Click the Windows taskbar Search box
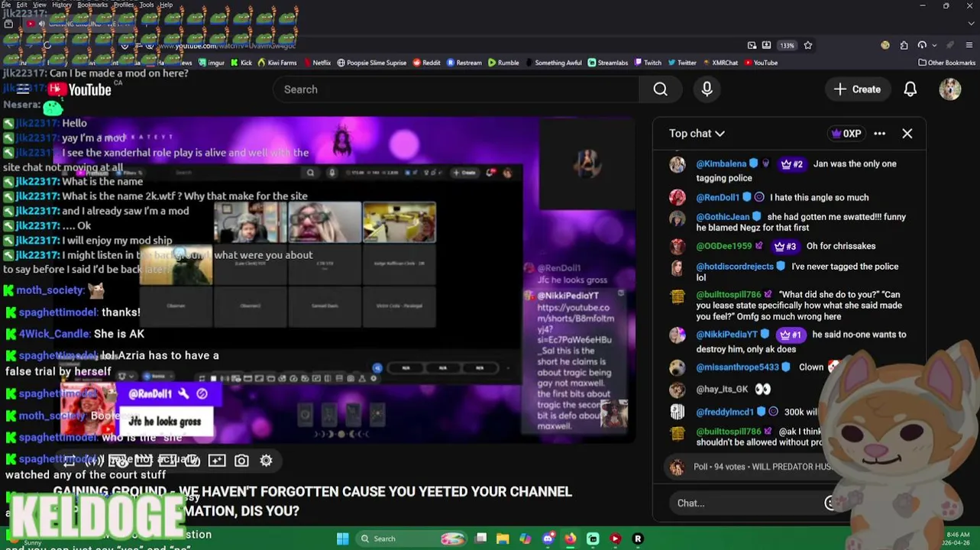The height and width of the screenshot is (550, 980). point(412,539)
